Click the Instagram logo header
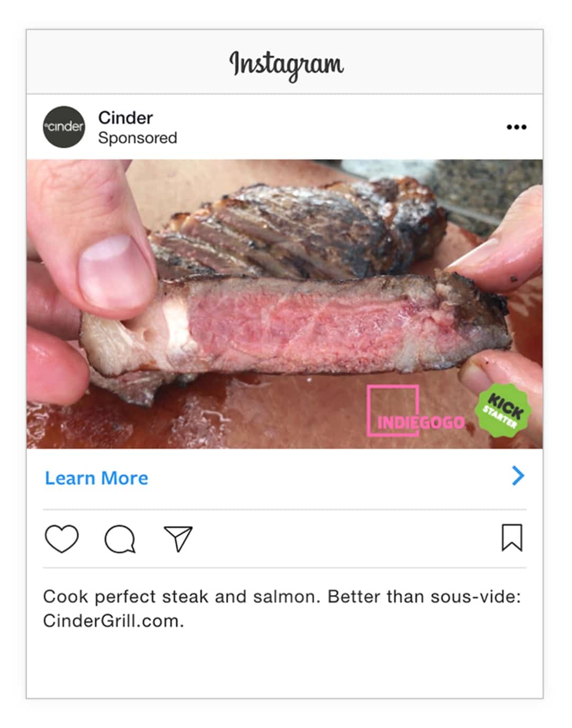This screenshot has width=572, height=728. coord(286,65)
